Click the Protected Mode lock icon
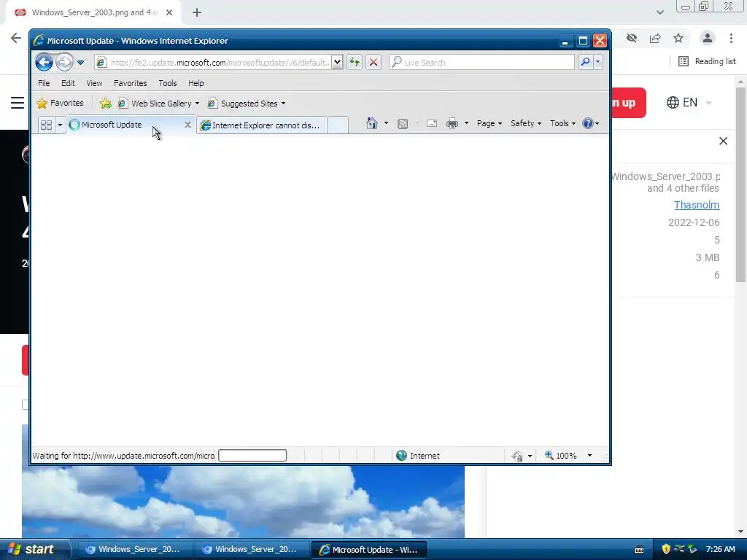The image size is (747, 560). 517,456
